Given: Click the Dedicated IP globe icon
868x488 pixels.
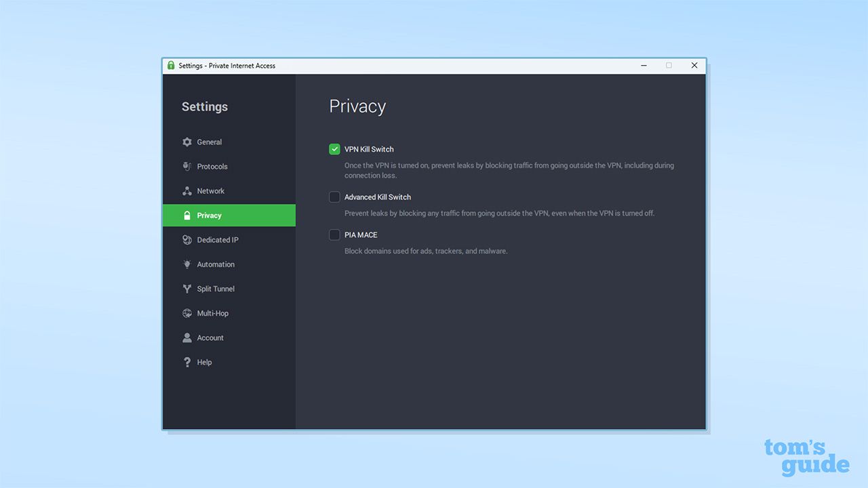Looking at the screenshot, I should [187, 240].
